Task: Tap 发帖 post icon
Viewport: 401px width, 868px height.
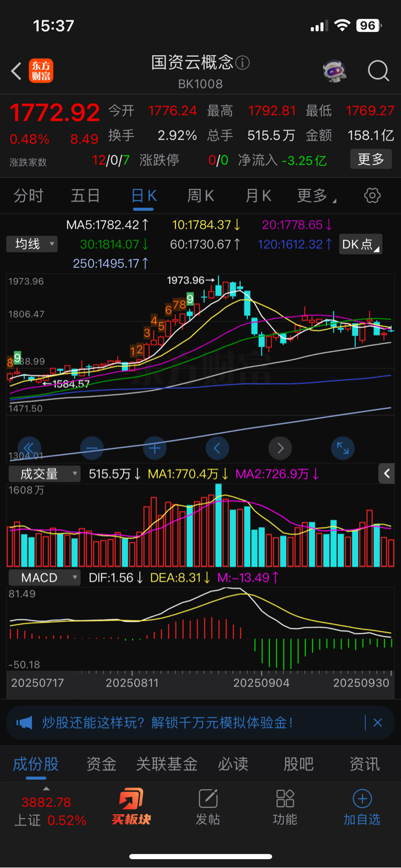Action: pos(208,807)
